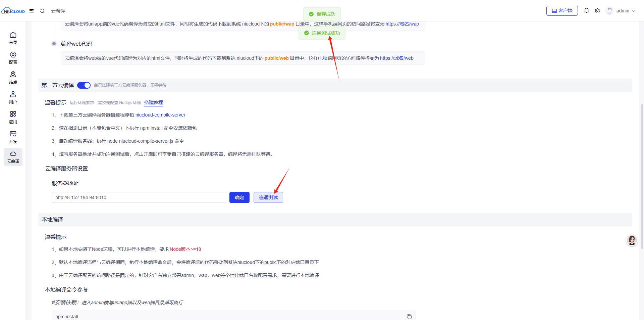Open the niucloud-compile-server download link

[160, 115]
